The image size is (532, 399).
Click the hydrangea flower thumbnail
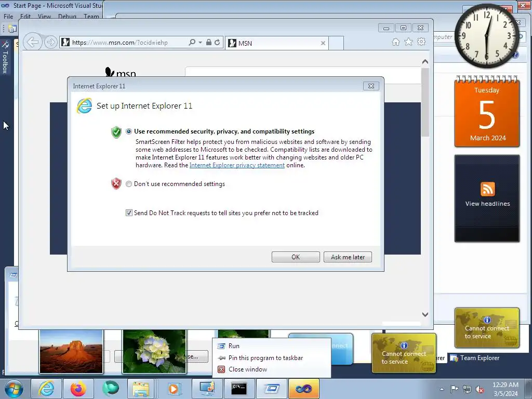click(x=154, y=352)
